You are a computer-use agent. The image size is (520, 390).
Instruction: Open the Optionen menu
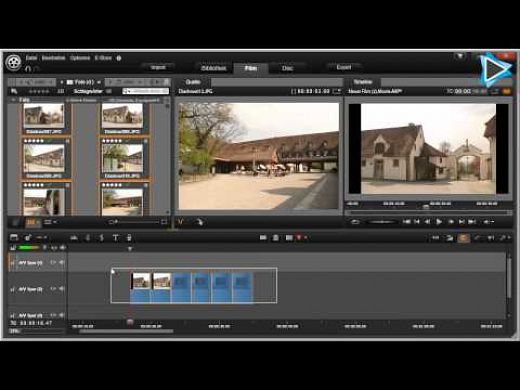pos(80,58)
